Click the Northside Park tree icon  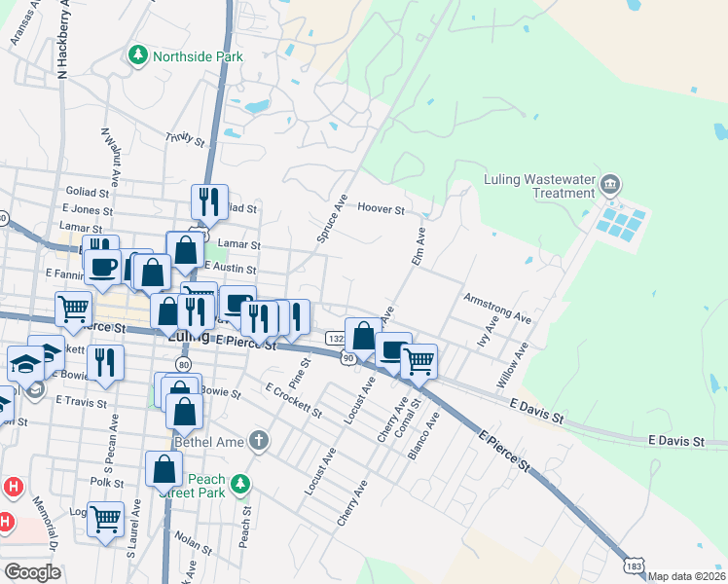click(138, 55)
